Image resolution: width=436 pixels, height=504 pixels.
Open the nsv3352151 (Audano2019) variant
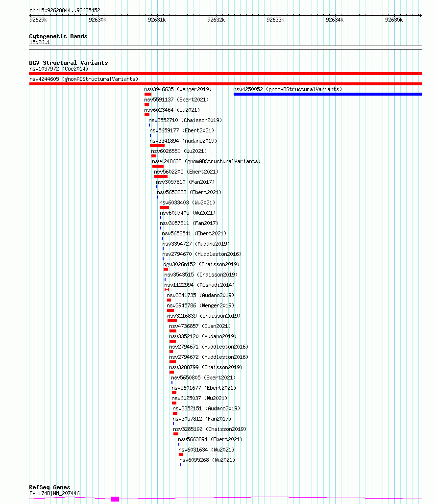click(x=206, y=408)
